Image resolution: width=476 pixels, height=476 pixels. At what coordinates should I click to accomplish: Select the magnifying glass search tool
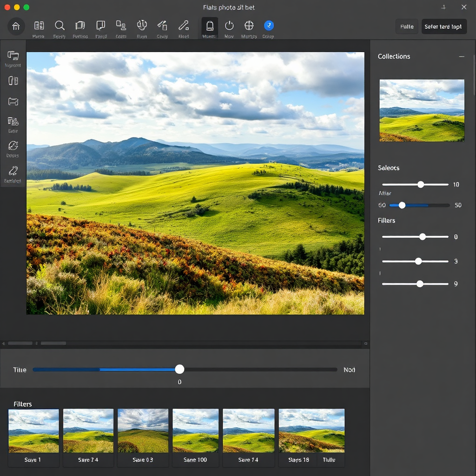[59, 26]
